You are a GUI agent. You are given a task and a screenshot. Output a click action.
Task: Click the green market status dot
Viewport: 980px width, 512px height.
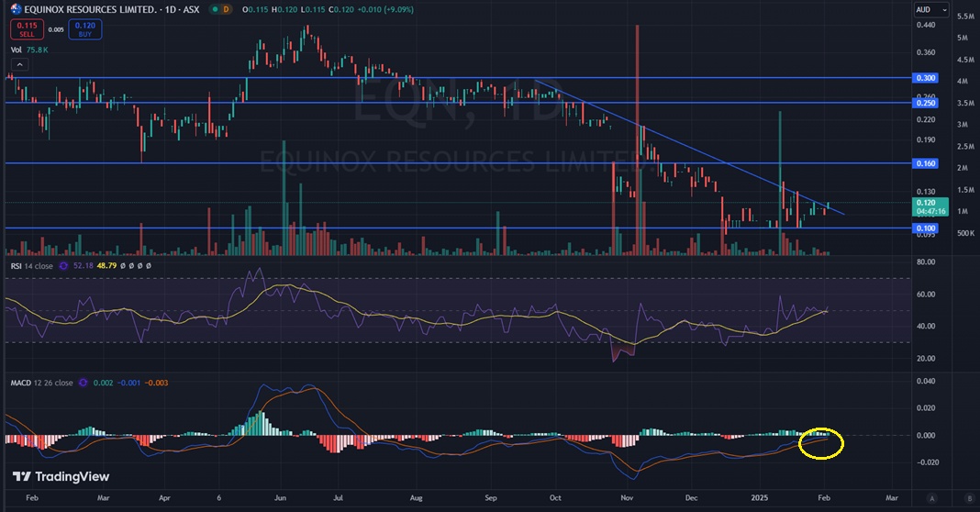click(x=215, y=9)
